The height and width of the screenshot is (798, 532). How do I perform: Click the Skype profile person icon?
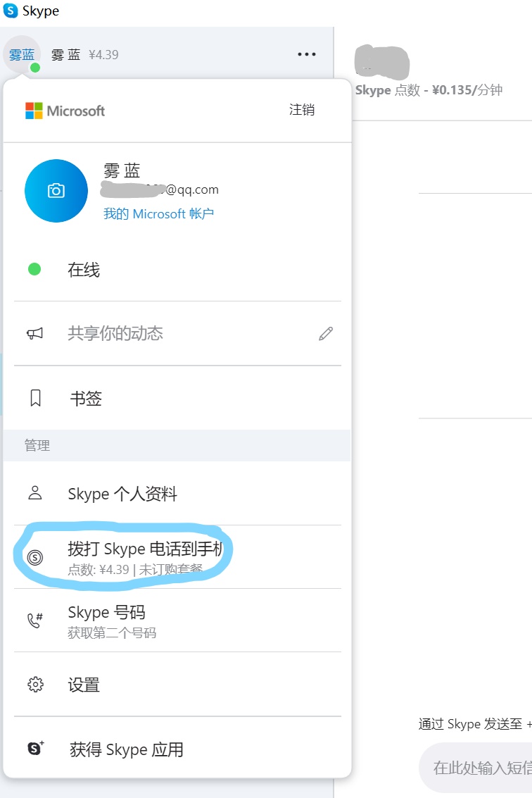tap(34, 493)
